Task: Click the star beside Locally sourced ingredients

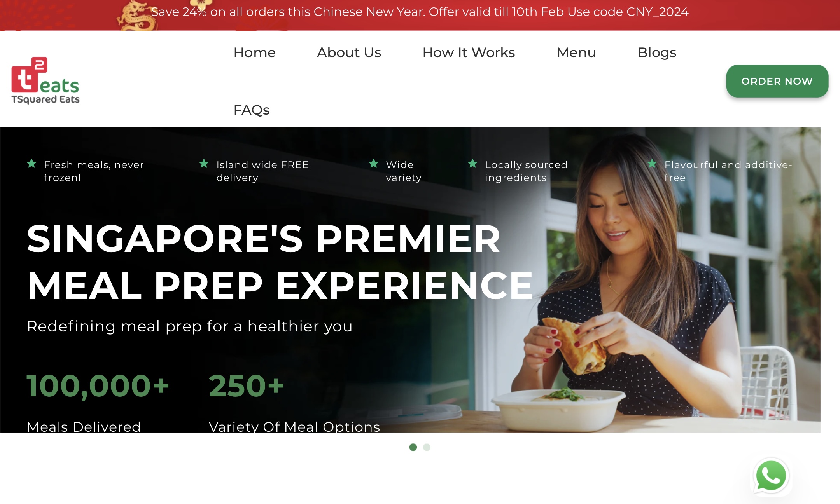Action: (472, 164)
